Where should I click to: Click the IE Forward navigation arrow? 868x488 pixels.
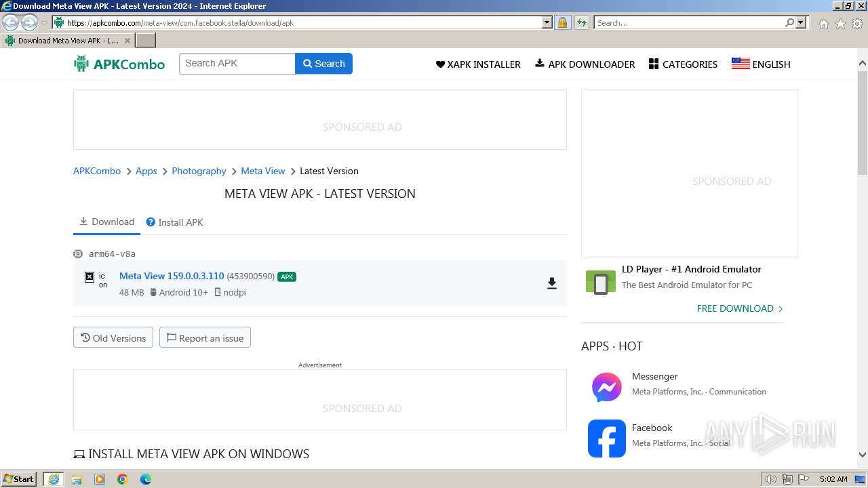tap(29, 23)
